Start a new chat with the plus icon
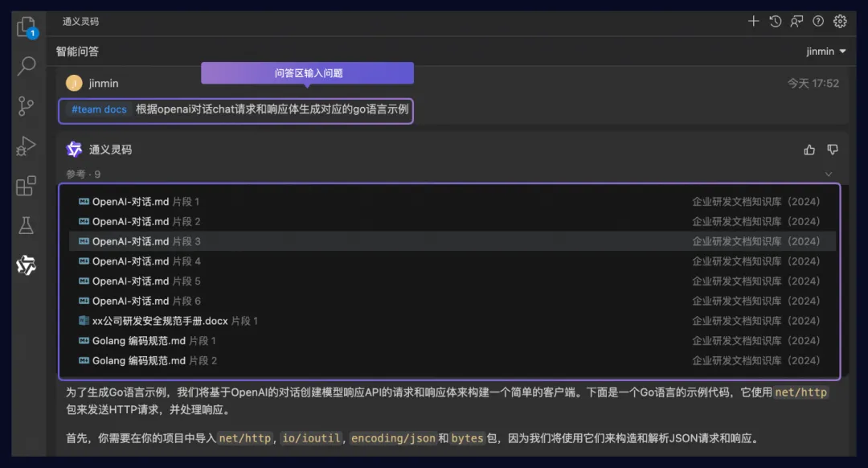The height and width of the screenshot is (468, 868). 753,21
